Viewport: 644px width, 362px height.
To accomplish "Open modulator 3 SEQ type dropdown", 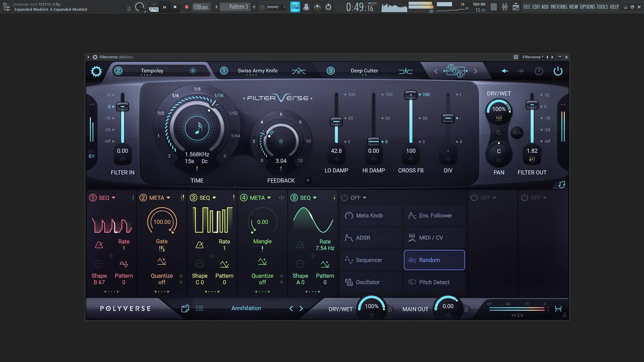I will (x=214, y=198).
